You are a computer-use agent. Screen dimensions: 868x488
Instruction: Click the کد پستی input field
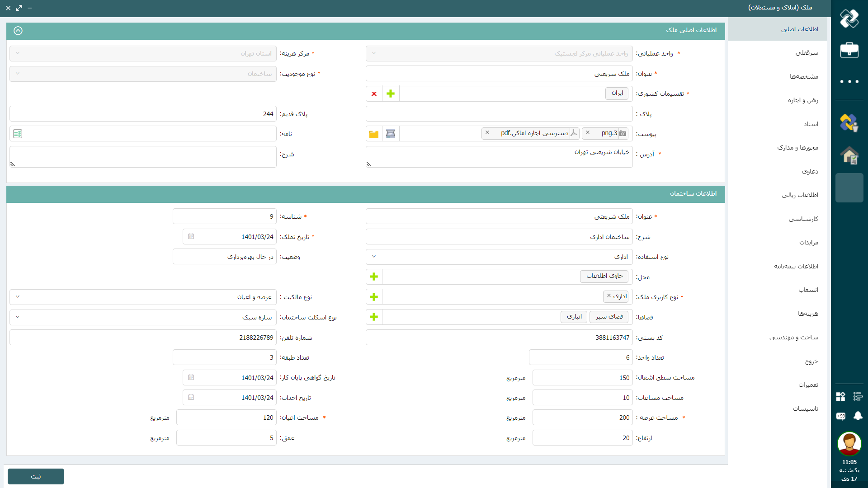tap(499, 338)
